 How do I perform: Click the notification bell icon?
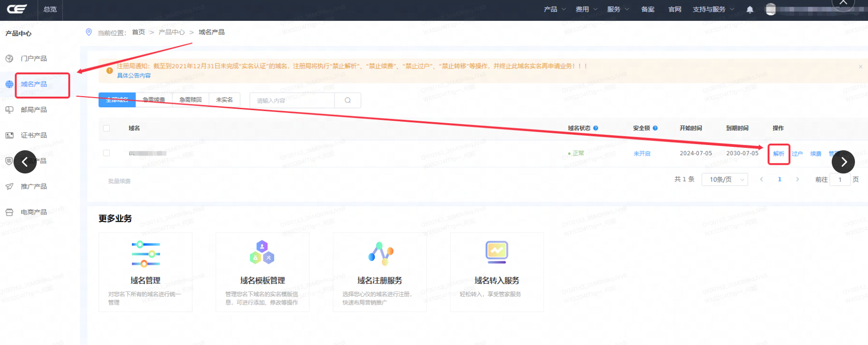coord(750,10)
